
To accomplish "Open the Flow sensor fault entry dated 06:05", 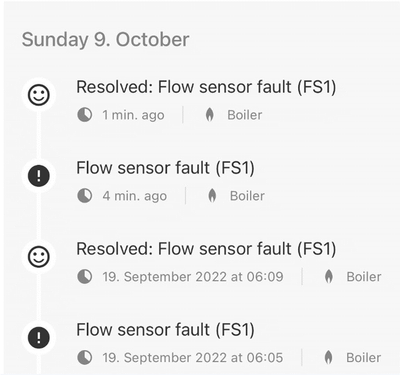I will tap(165, 330).
